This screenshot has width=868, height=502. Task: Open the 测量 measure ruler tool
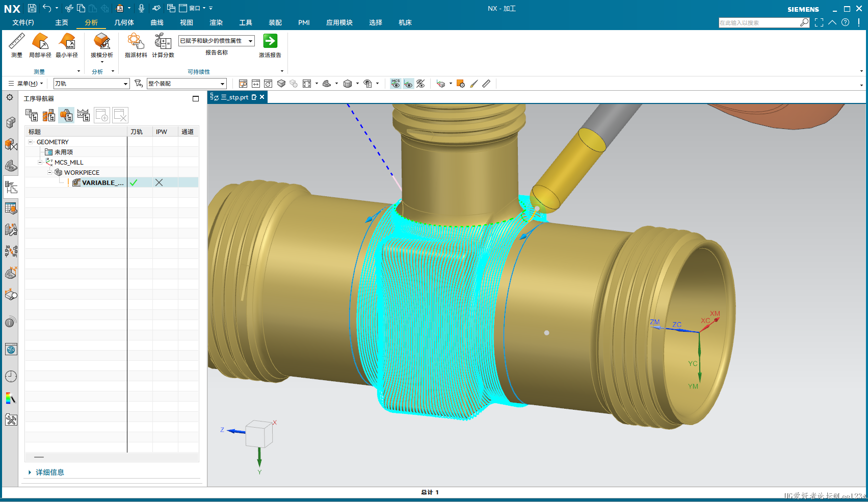click(17, 45)
